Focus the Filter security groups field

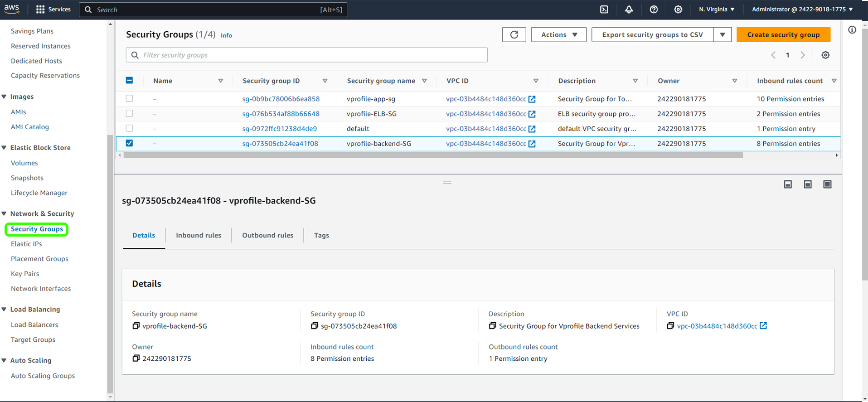click(x=307, y=55)
